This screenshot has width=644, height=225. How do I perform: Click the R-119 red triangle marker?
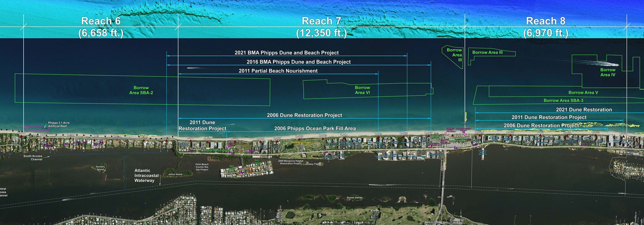235,141
